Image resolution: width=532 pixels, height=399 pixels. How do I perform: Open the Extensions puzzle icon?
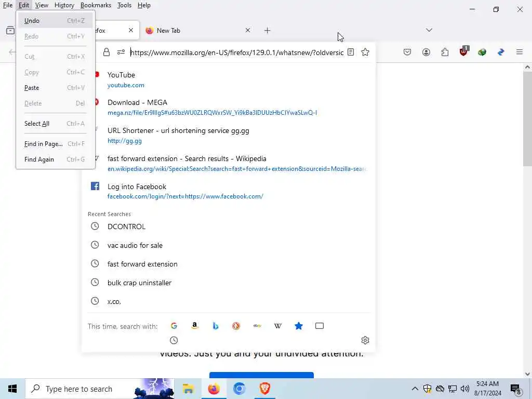[x=445, y=52]
